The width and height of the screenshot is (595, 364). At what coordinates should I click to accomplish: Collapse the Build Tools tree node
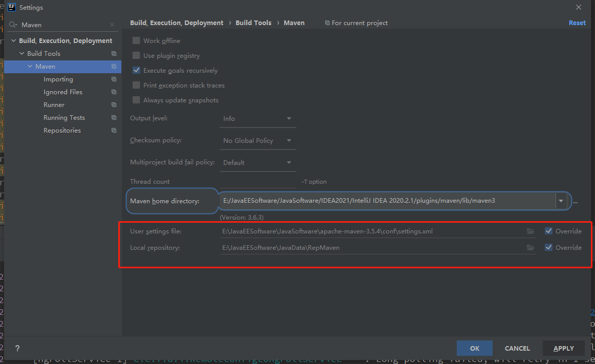22,54
